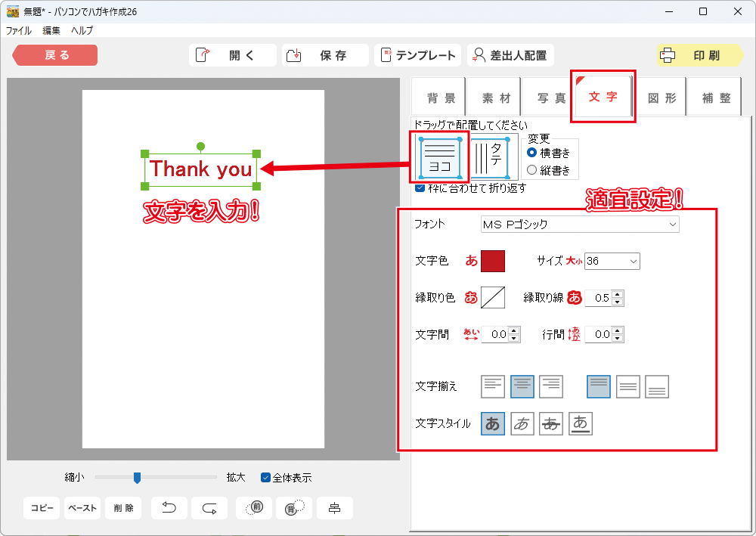Click the 印刷 button

[693, 55]
